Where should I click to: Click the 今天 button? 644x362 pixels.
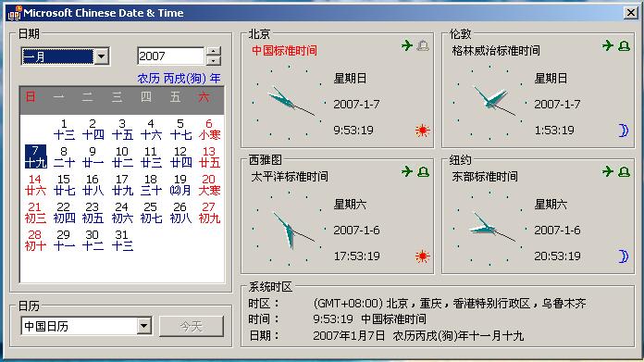[x=192, y=326]
